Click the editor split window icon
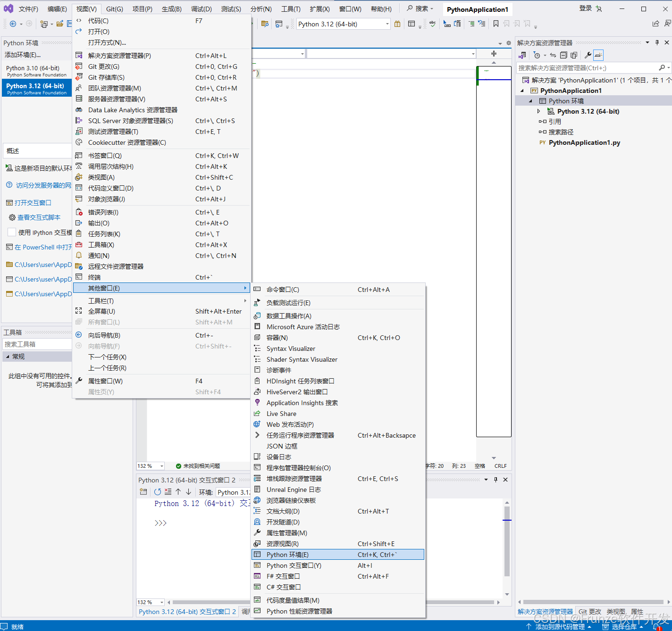Screen dimensions: 672x631 pos(494,54)
